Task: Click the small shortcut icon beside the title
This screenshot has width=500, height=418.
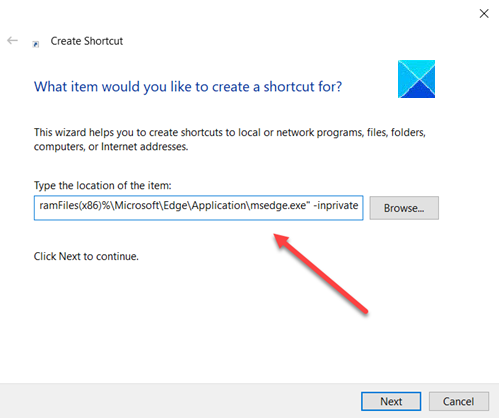Action: pyautogui.click(x=36, y=44)
